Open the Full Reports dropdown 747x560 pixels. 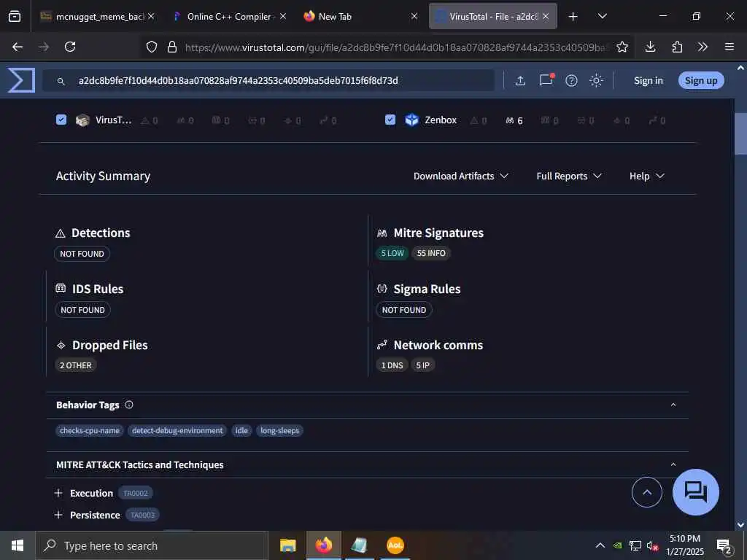point(569,176)
